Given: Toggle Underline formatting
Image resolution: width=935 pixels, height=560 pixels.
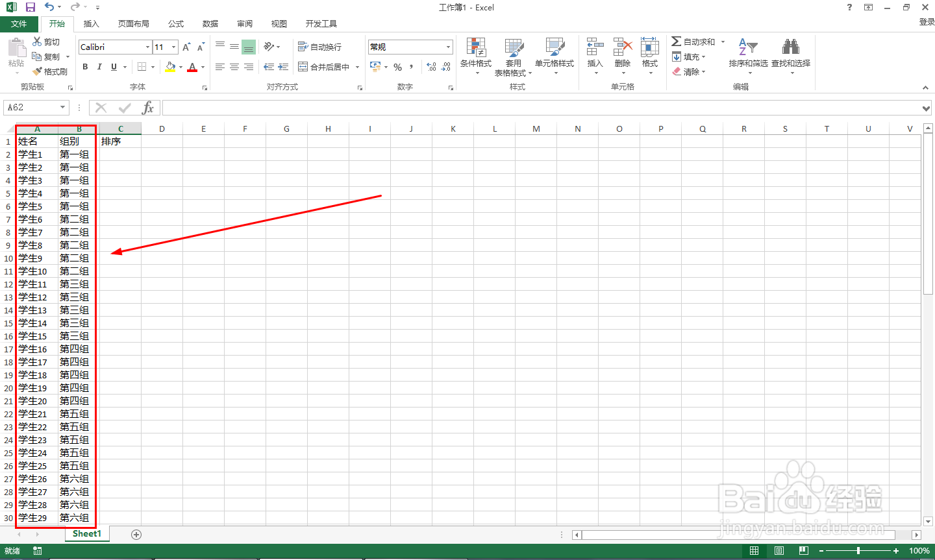Looking at the screenshot, I should point(114,67).
